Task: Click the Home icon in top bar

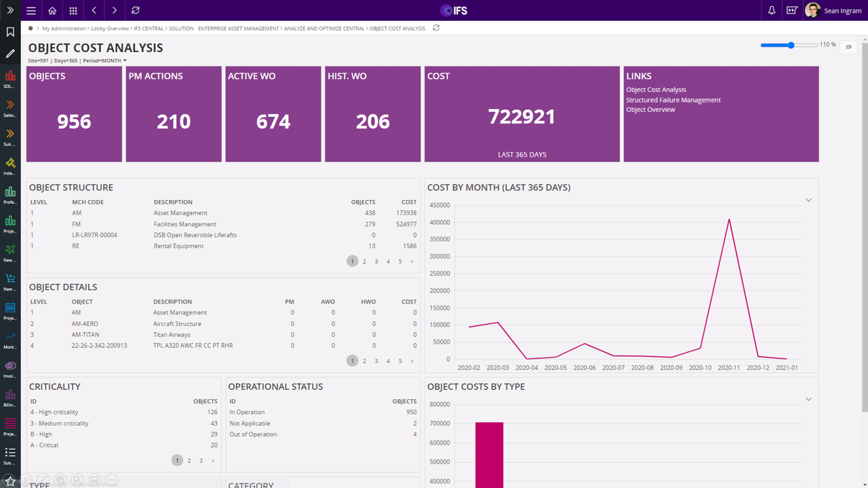Action: click(52, 10)
